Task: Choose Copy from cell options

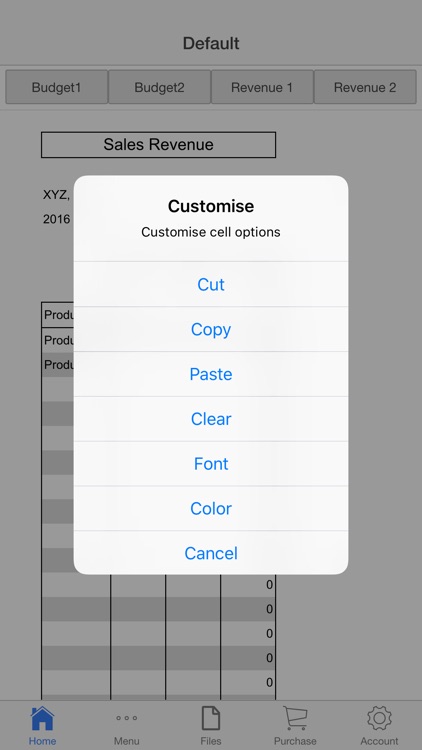Action: (211, 329)
